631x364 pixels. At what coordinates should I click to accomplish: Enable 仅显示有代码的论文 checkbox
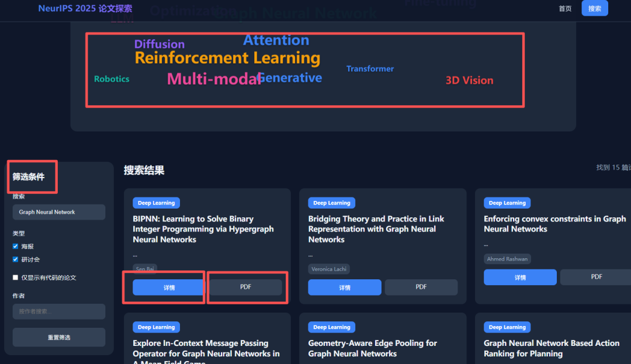(16, 278)
